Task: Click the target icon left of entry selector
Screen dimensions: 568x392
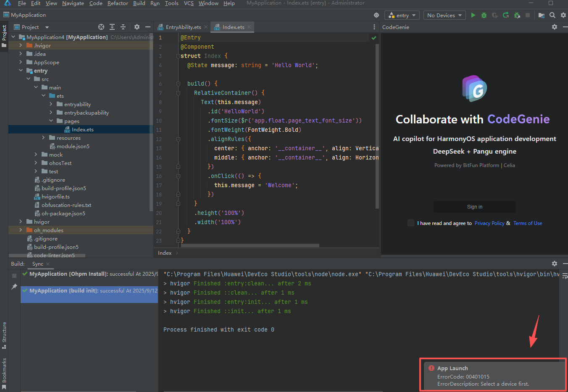Action: click(376, 15)
